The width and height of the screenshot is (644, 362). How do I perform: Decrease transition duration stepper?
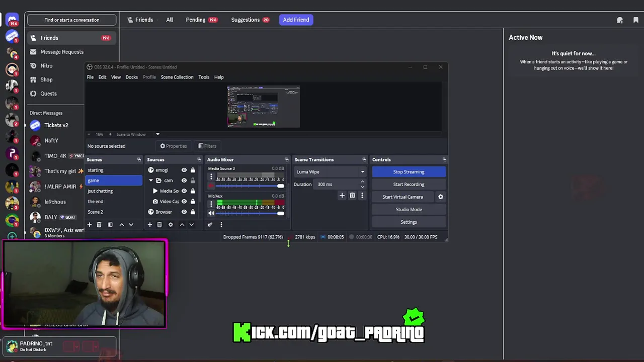click(x=362, y=187)
